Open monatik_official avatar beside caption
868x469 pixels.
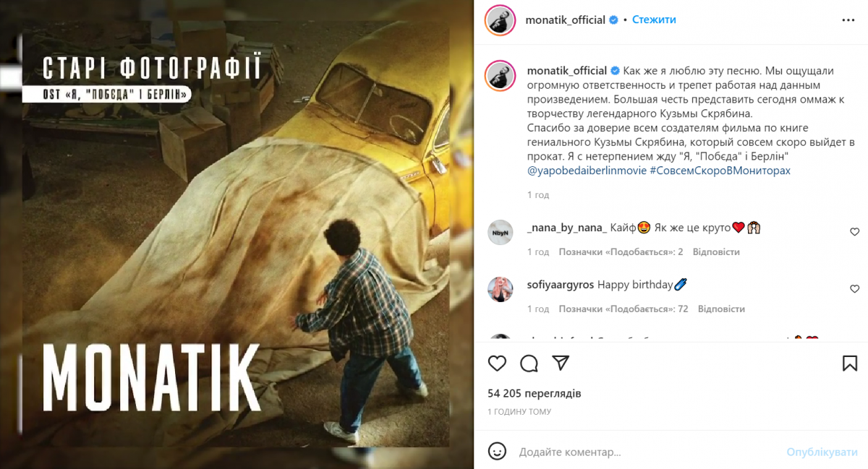click(x=500, y=73)
